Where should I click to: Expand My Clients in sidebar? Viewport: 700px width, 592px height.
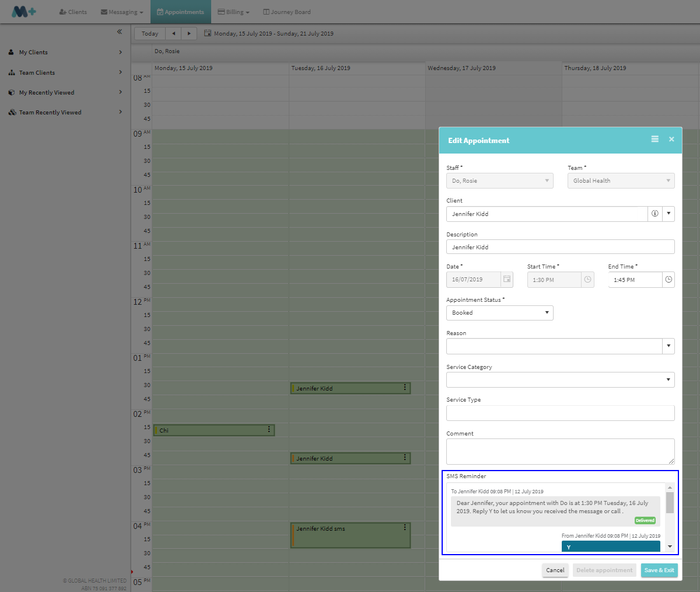65,53
